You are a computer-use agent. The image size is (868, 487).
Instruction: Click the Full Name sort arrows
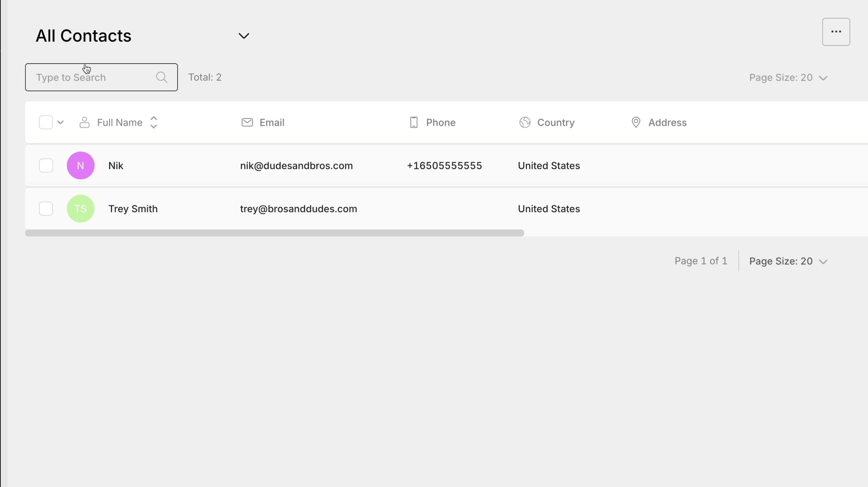tap(154, 122)
